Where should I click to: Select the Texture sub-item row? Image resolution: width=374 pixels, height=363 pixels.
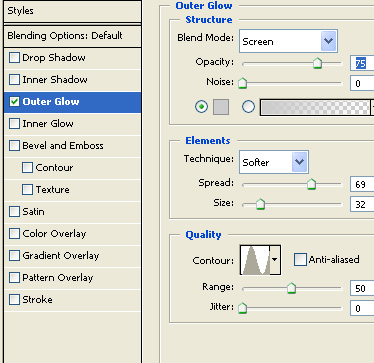pyautogui.click(x=73, y=190)
